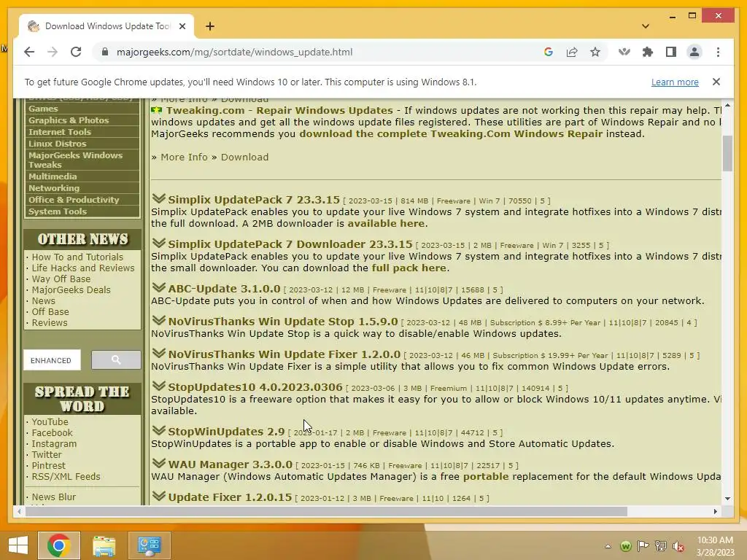Click the 'available here' downloader link
Image resolution: width=747 pixels, height=560 pixels.
click(x=386, y=223)
